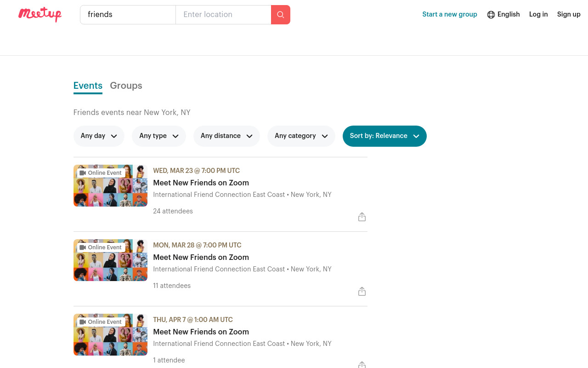588x368 pixels.
Task: Open Apr 7 Meet New Friends on Zoom title
Action: 201,332
